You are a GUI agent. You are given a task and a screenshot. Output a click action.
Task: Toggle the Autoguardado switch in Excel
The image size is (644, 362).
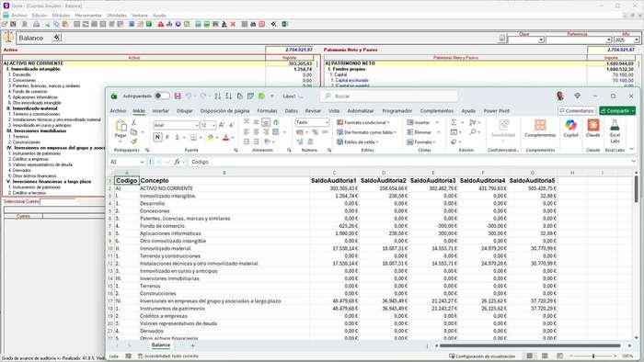[x=162, y=96]
